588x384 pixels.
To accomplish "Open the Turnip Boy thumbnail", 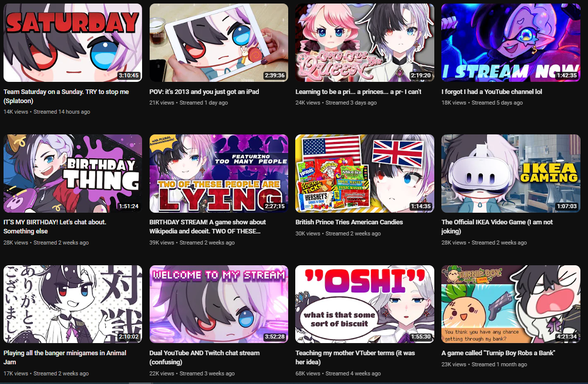I will pyautogui.click(x=511, y=304).
